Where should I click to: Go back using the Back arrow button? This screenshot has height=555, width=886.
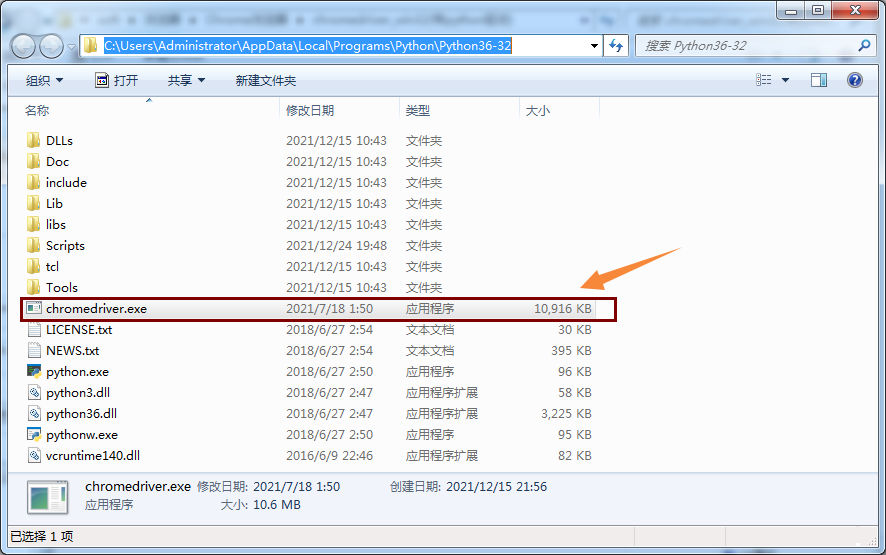[x=24, y=46]
